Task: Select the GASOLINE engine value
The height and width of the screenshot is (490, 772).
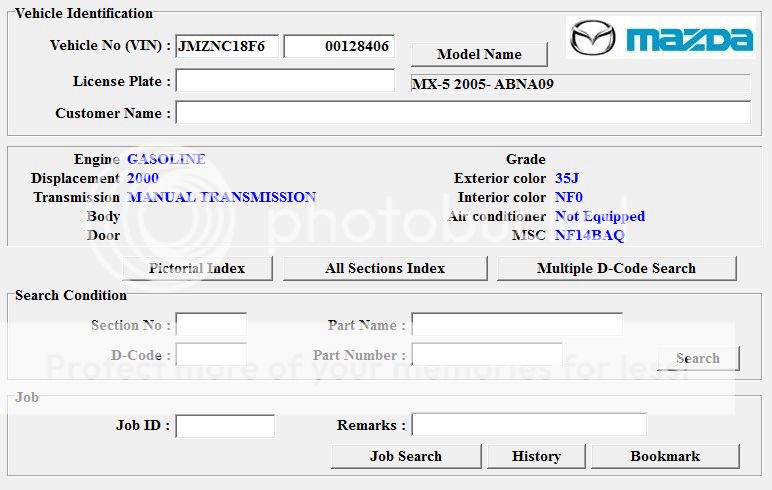Action: pos(166,159)
